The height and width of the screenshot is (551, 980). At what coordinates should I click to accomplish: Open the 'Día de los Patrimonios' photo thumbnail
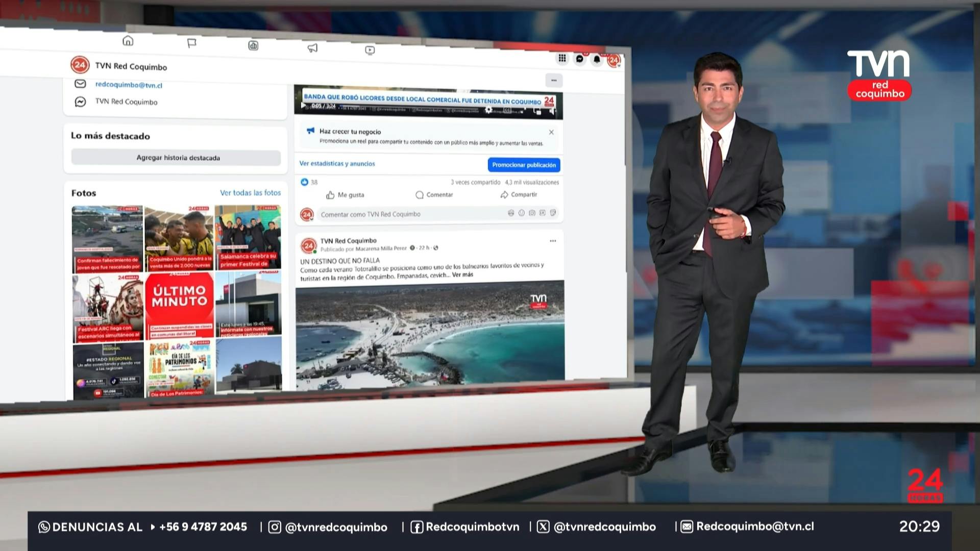pos(180,369)
